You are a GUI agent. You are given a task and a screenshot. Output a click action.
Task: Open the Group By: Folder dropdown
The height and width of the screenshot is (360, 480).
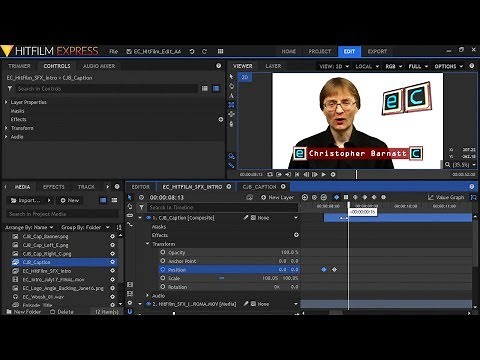pyautogui.click(x=85, y=227)
